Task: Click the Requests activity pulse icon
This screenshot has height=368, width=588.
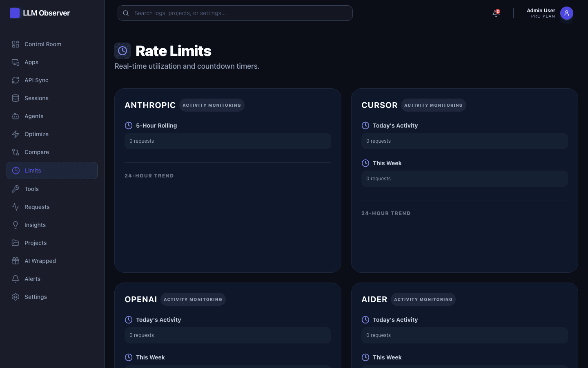Action: (x=16, y=207)
